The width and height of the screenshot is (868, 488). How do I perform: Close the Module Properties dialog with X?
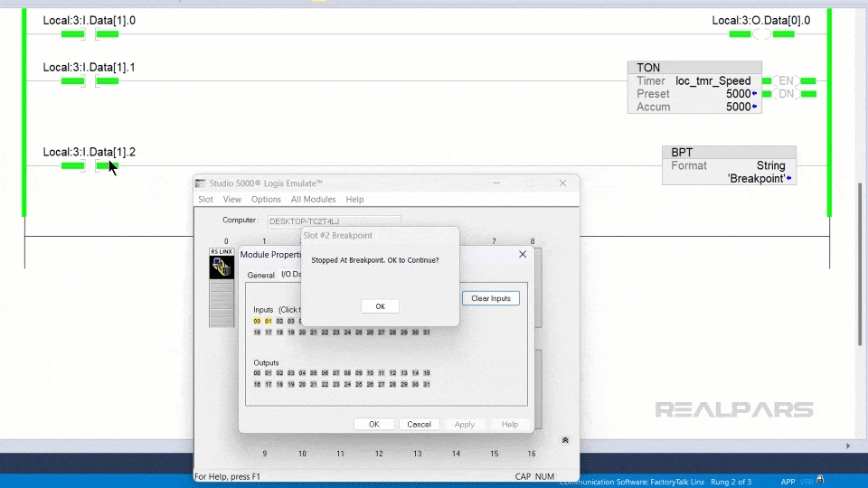[523, 255]
